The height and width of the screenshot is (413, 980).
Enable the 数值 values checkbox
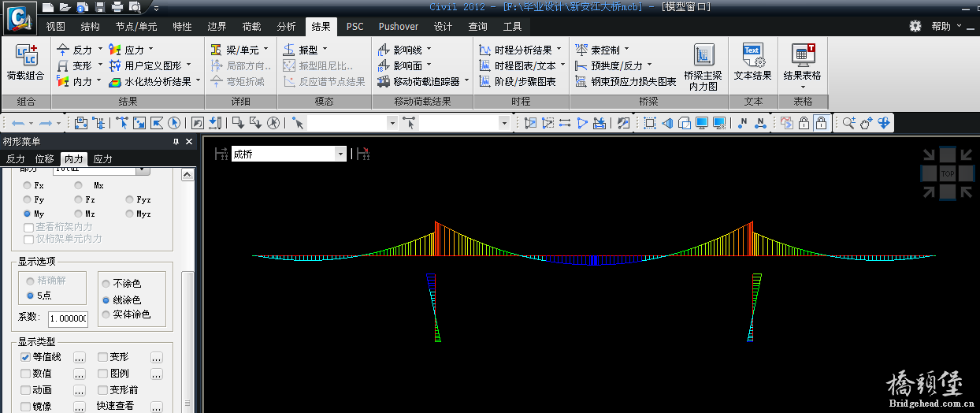tap(25, 374)
